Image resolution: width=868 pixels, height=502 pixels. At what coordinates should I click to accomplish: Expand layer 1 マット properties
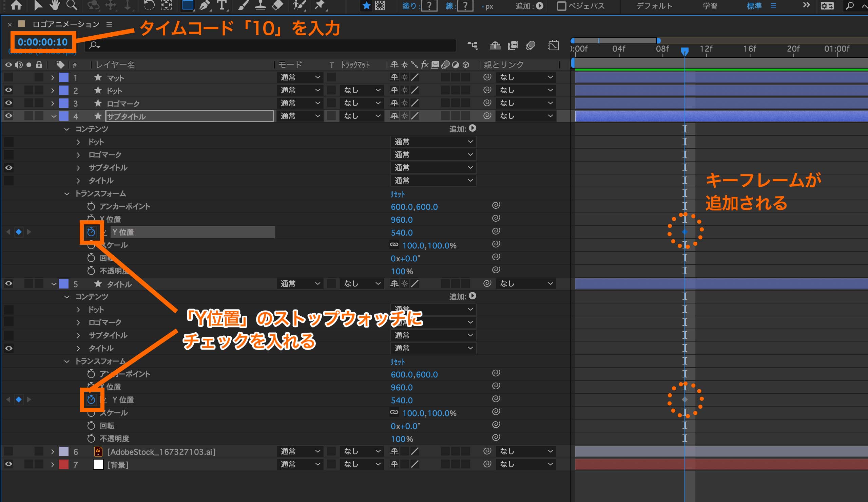point(52,78)
